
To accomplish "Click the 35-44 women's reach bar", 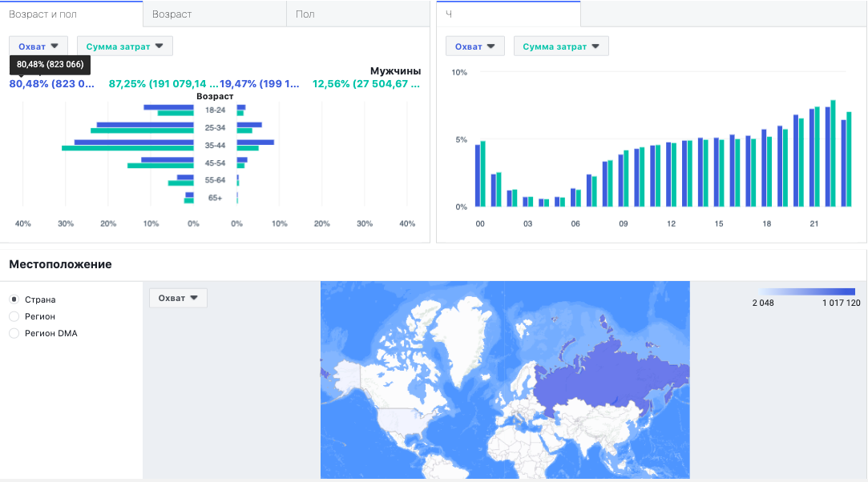I will (134, 142).
